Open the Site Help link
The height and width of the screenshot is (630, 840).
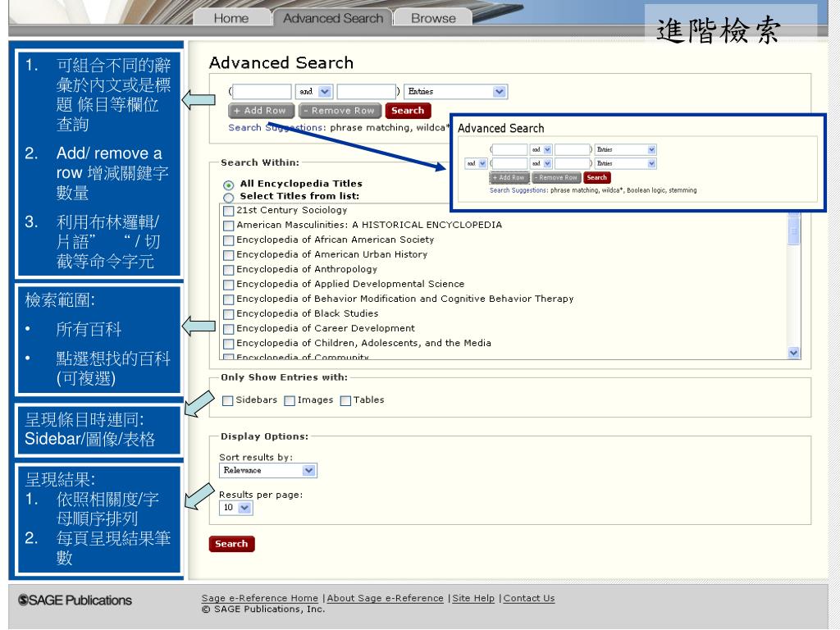tap(473, 598)
